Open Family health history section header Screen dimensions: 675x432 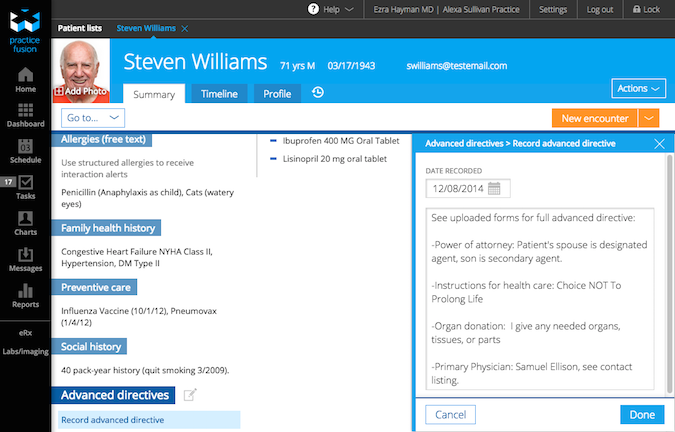point(108,228)
